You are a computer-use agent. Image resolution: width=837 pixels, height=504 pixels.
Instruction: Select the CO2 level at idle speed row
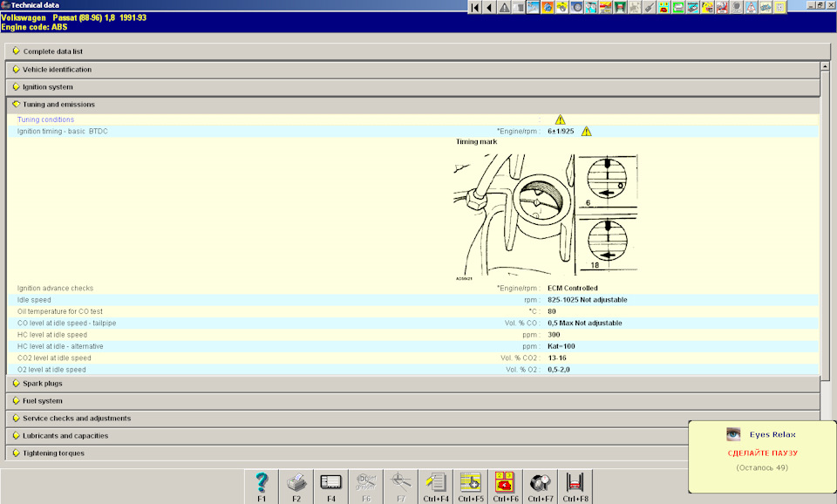tap(413, 358)
